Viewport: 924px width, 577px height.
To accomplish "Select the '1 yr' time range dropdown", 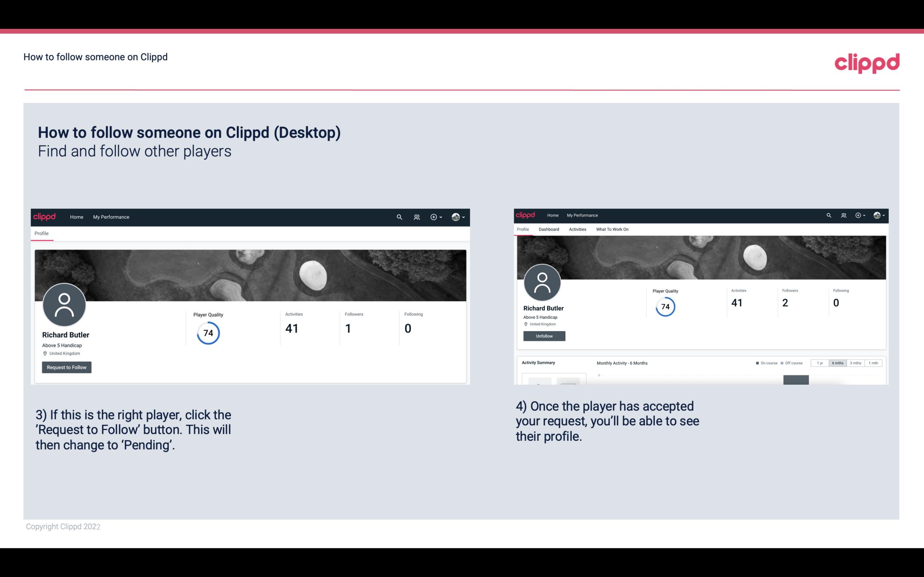I will pos(821,363).
